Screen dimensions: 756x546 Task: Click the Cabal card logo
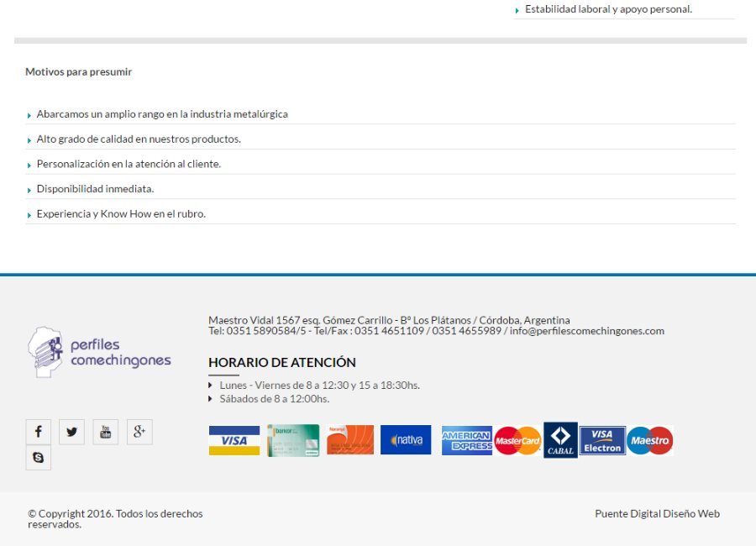click(560, 440)
